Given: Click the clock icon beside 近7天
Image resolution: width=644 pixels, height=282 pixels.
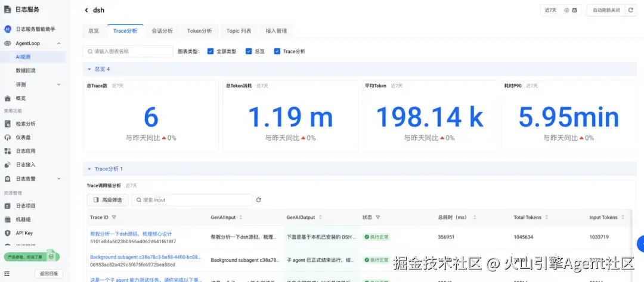Looking at the screenshot, I should tap(567, 10).
